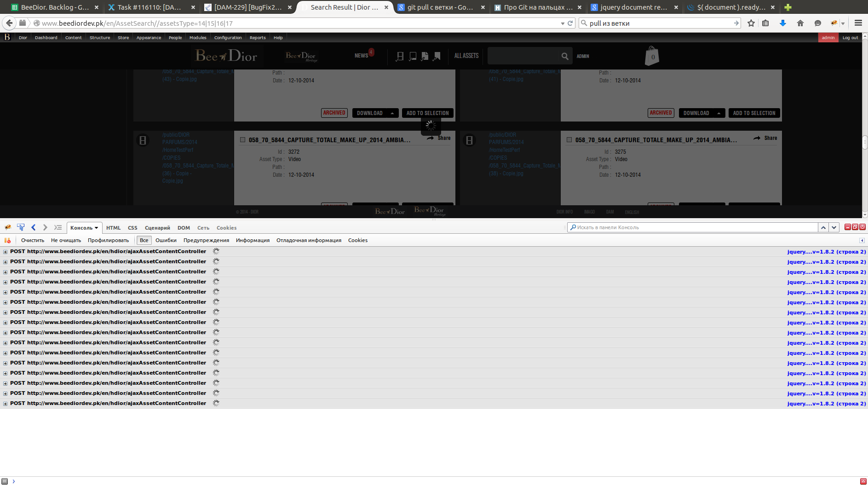Expand the last POST request row
868x486 pixels.
pyautogui.click(x=6, y=404)
